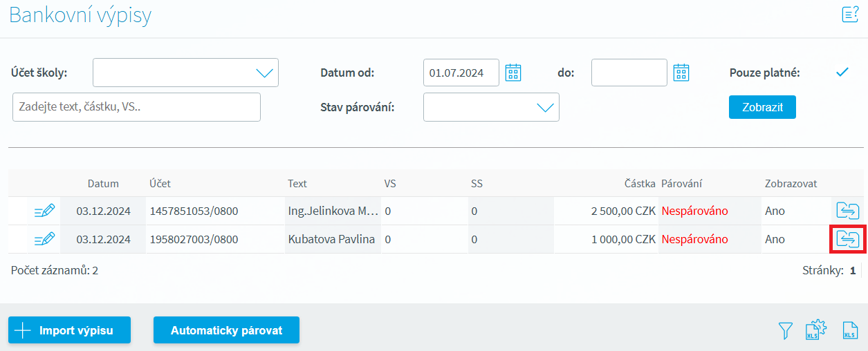The image size is (868, 351).
Task: Click the Datum od date field
Action: click(461, 73)
